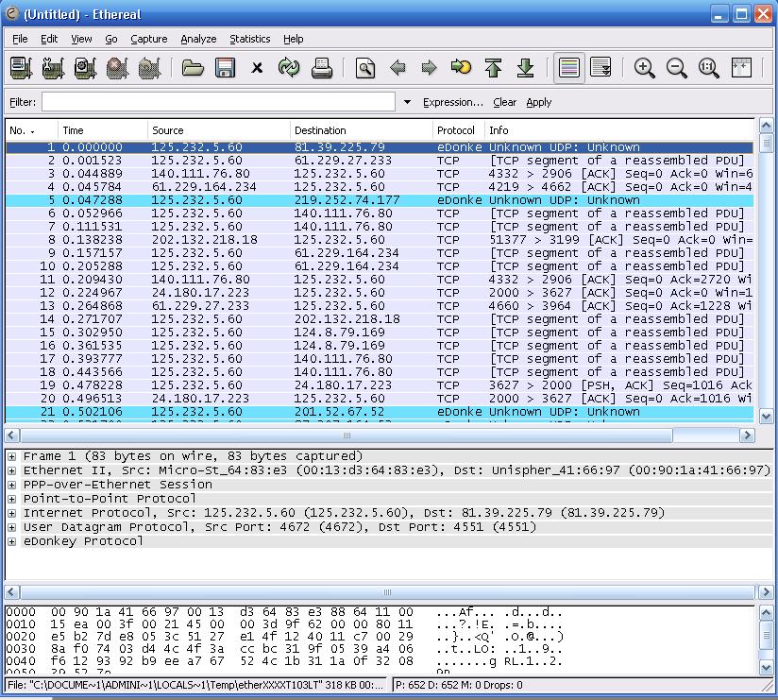Viewport: 778px width, 700px height.
Task: Expand the PPP-over-Ethernet Session node
Action: 12,485
